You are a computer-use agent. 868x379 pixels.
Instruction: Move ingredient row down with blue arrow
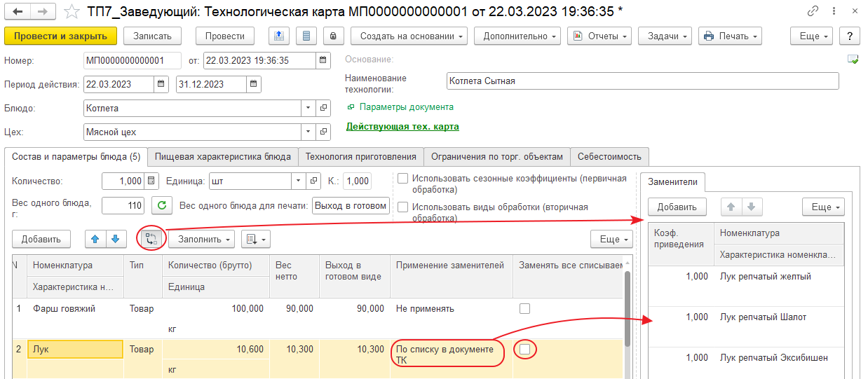(x=116, y=239)
